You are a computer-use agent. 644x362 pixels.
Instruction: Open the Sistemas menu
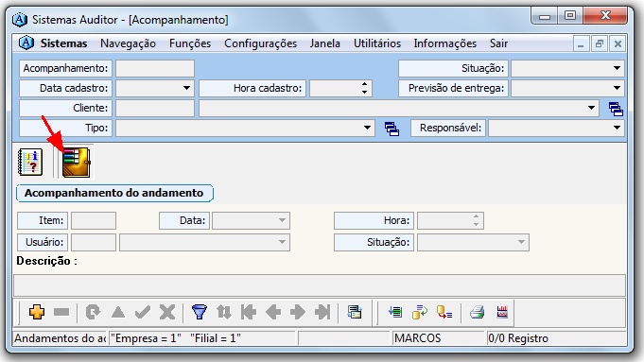coord(63,43)
